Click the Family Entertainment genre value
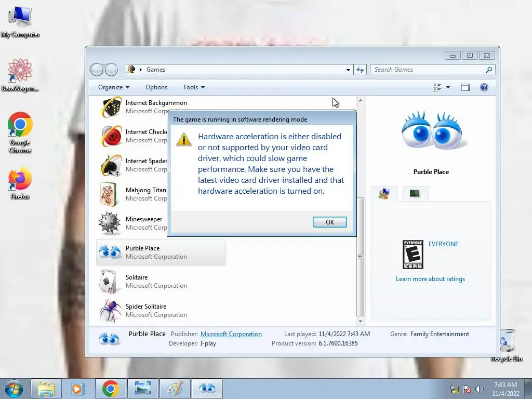This screenshot has height=399, width=532. click(x=440, y=334)
